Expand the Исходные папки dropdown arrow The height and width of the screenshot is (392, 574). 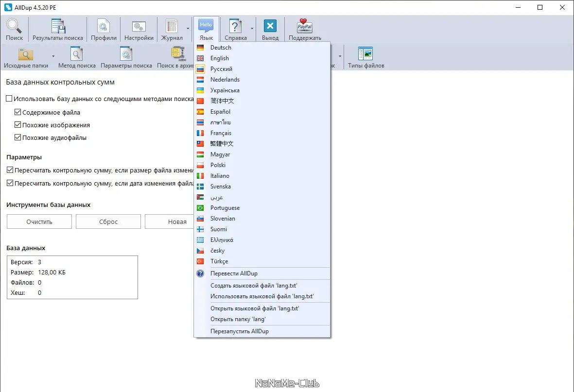click(53, 56)
